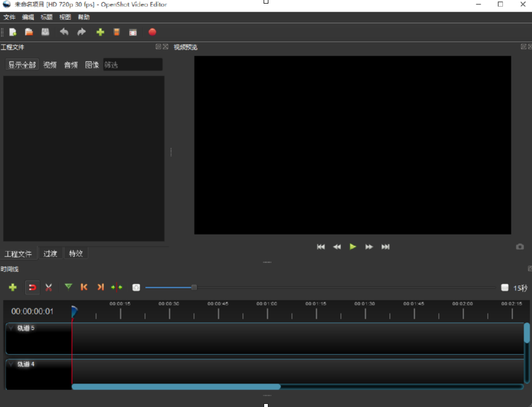The height and width of the screenshot is (407, 532).
Task: Collapse the 轨道 5 track arrow
Action: click(x=11, y=328)
